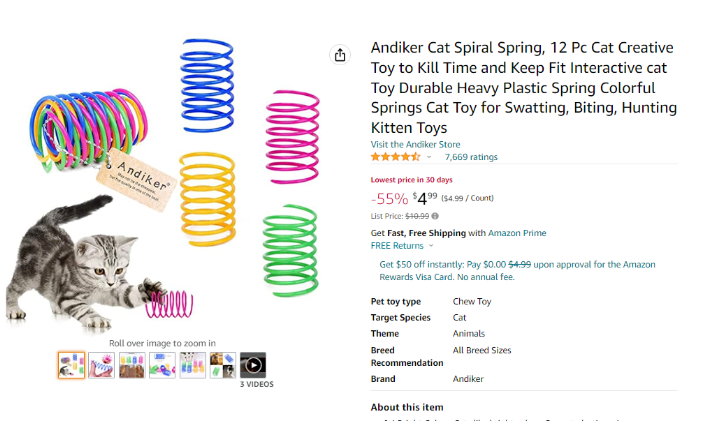Image resolution: width=711 pixels, height=432 pixels.
Task: Click the Andiker Cat Spiral Spring title
Action: [524, 87]
